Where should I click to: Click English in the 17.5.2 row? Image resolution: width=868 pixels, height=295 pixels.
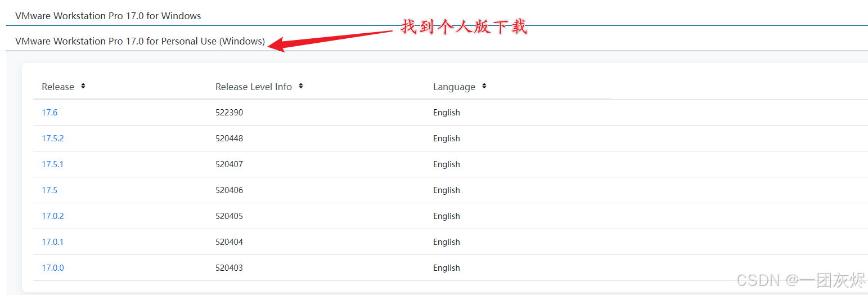coord(447,138)
